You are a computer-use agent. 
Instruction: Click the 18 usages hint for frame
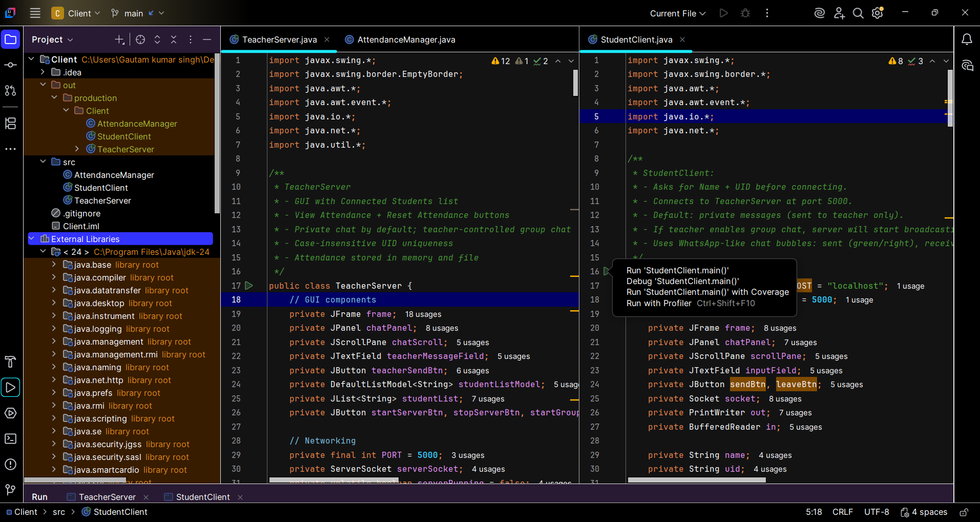[423, 314]
